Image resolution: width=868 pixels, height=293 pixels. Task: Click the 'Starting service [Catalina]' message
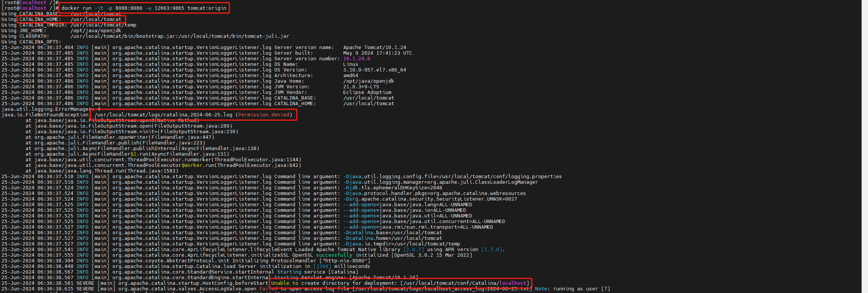click(318, 272)
